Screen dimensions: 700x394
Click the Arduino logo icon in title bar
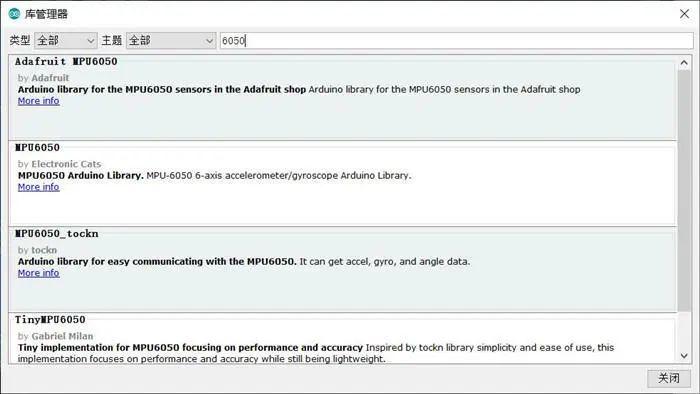14,14
